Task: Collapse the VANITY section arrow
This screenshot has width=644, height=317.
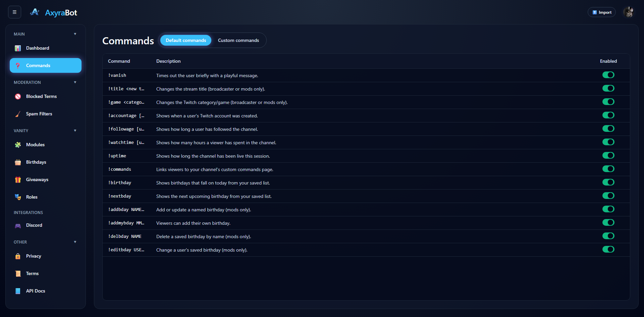Action: [x=75, y=130]
